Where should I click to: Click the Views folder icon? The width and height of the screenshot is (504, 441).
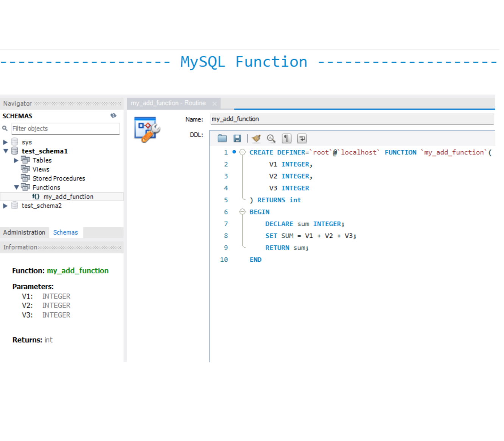(25, 169)
